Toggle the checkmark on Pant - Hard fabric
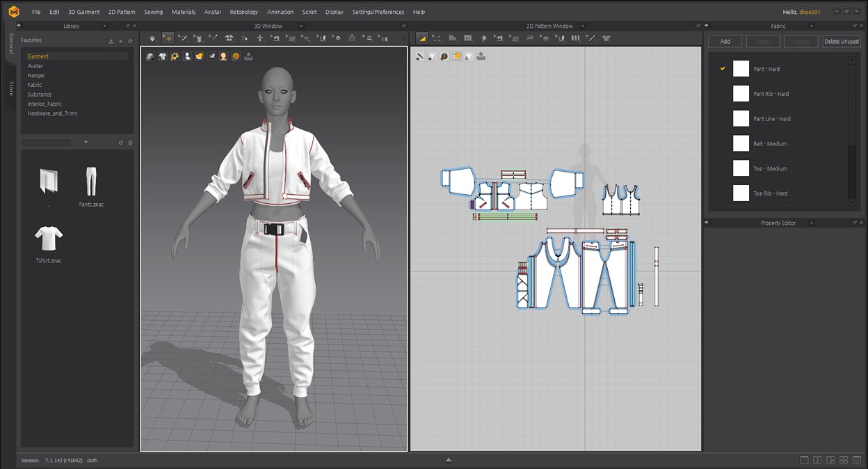This screenshot has width=868, height=469. (723, 69)
